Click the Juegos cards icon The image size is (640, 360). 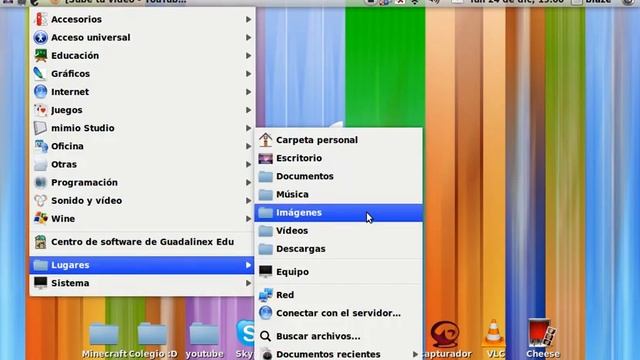coord(40,110)
